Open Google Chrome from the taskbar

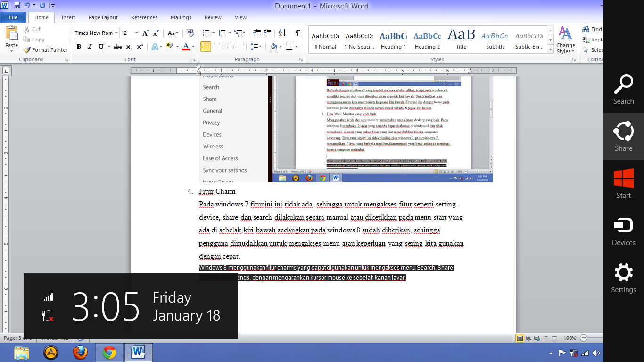(x=109, y=353)
